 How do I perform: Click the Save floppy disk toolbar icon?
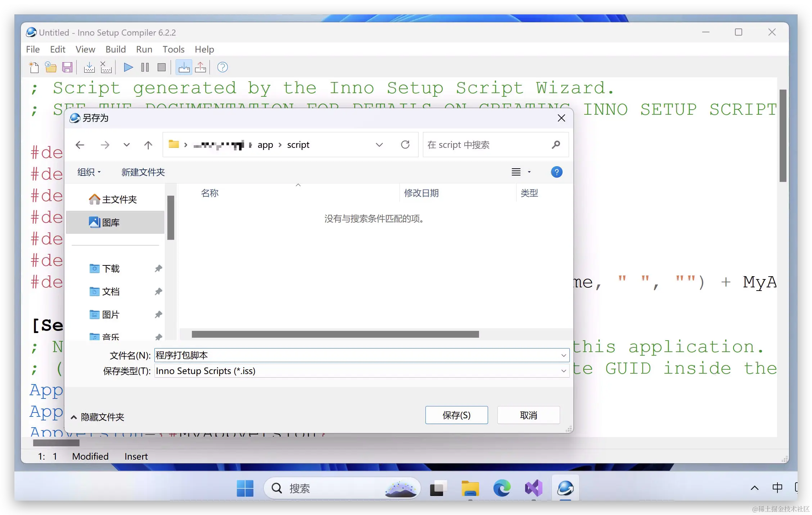click(67, 67)
